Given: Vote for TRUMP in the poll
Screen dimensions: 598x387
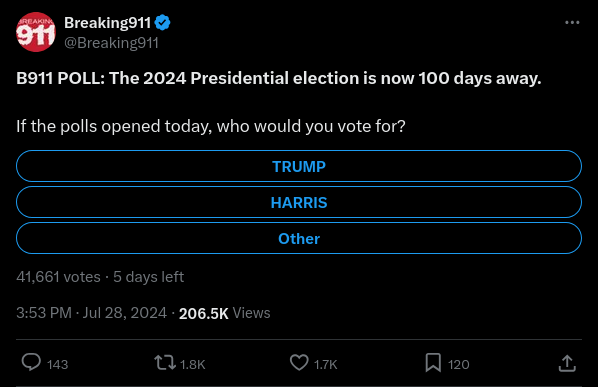Looking at the screenshot, I should (299, 166).
